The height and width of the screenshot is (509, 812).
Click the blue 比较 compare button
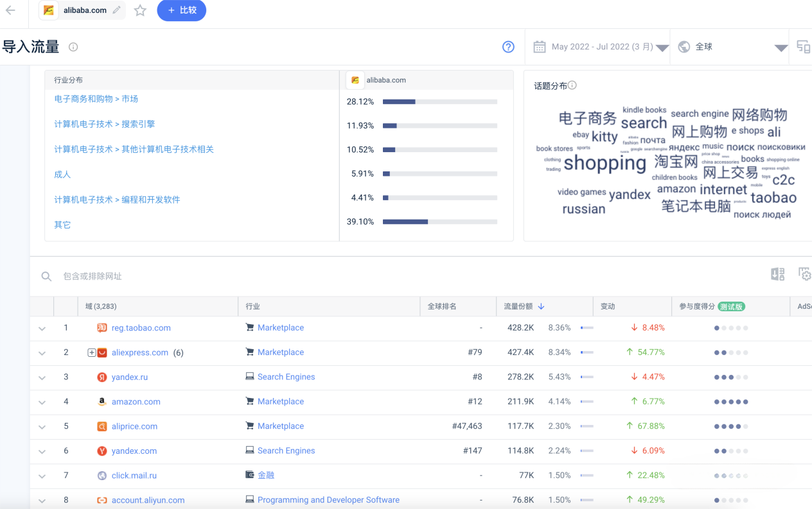pos(182,10)
